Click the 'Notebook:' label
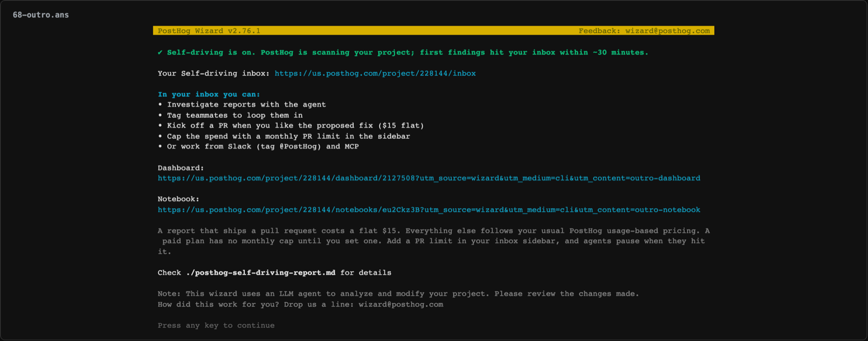Viewport: 868px width, 341px height. [178, 199]
